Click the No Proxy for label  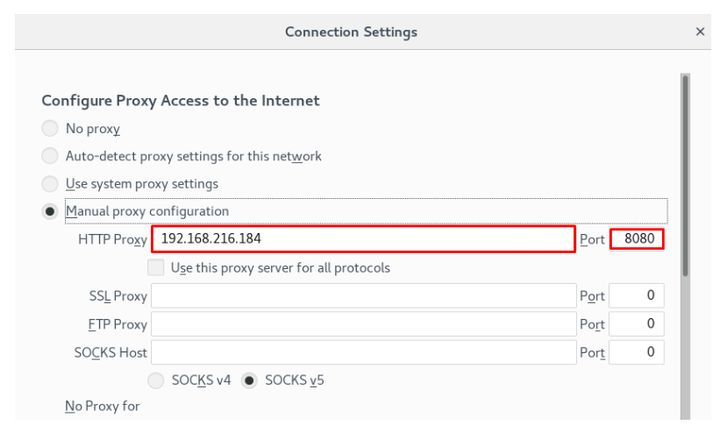point(102,406)
